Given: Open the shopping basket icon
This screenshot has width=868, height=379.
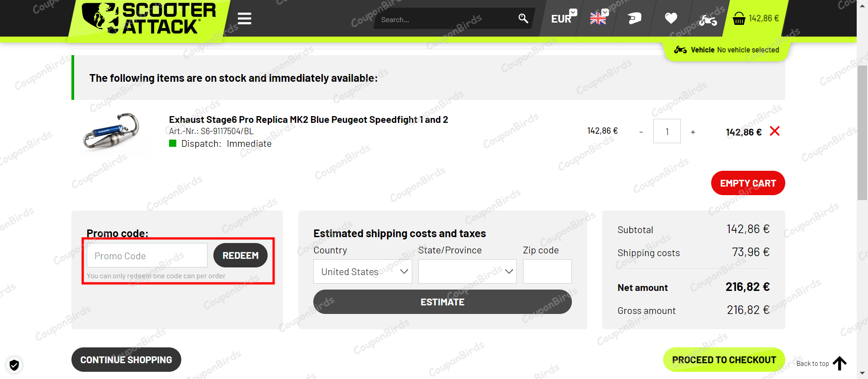Looking at the screenshot, I should pos(739,19).
